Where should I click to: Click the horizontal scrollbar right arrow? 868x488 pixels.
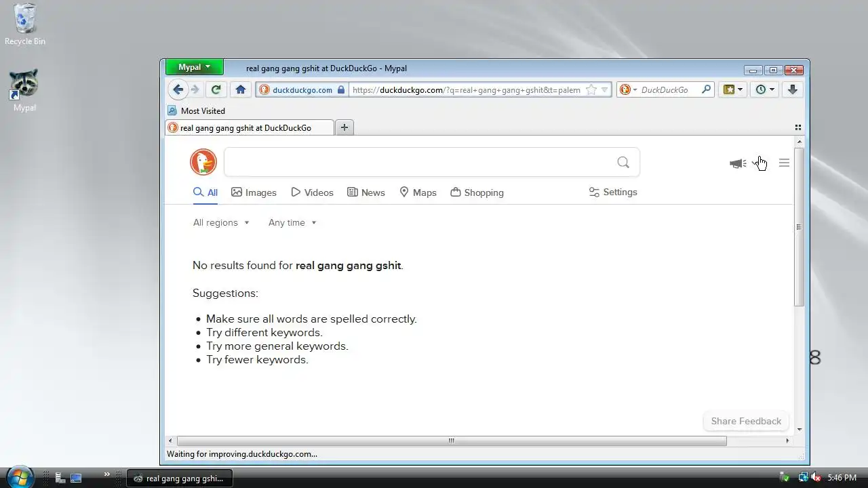787,441
